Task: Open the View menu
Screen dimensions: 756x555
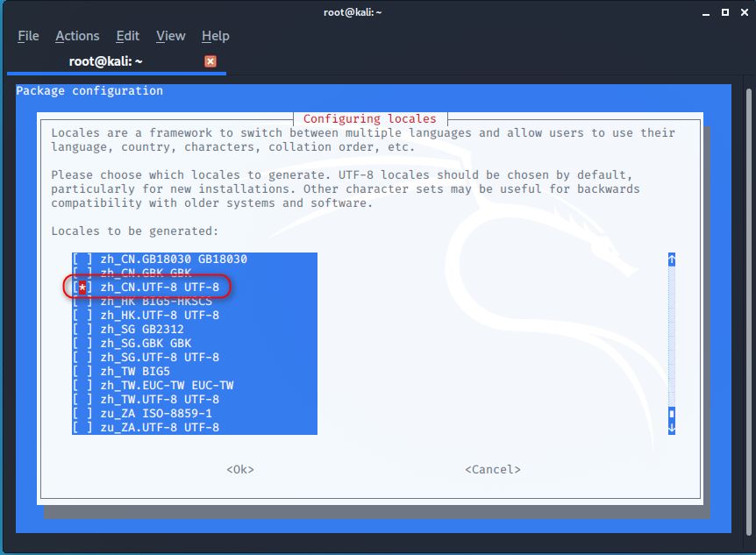Action: coord(170,36)
